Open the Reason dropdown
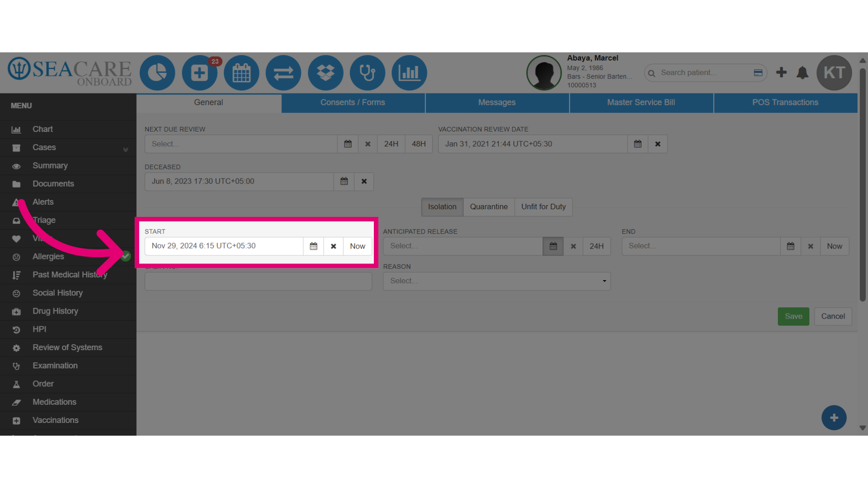868x488 pixels. coord(497,281)
